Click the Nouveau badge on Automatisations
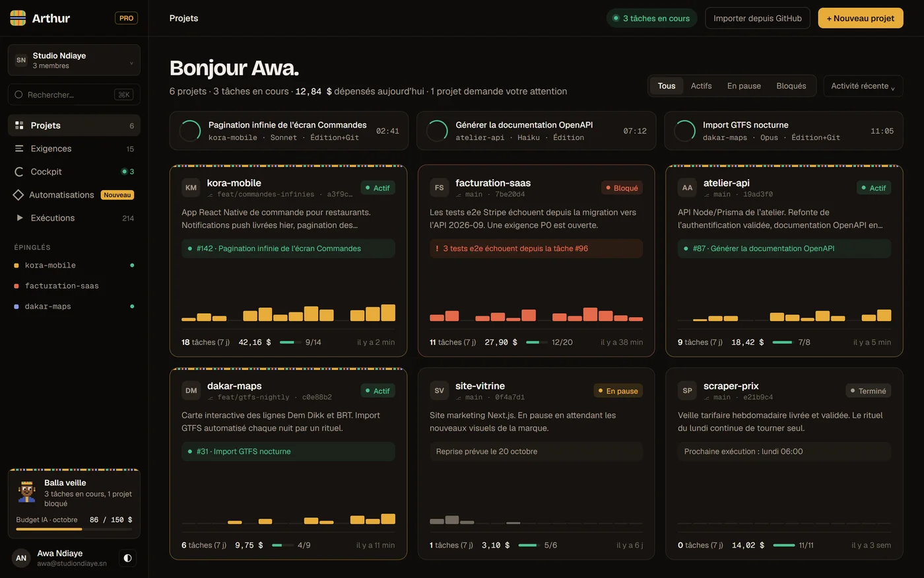This screenshot has width=924, height=578. click(117, 195)
